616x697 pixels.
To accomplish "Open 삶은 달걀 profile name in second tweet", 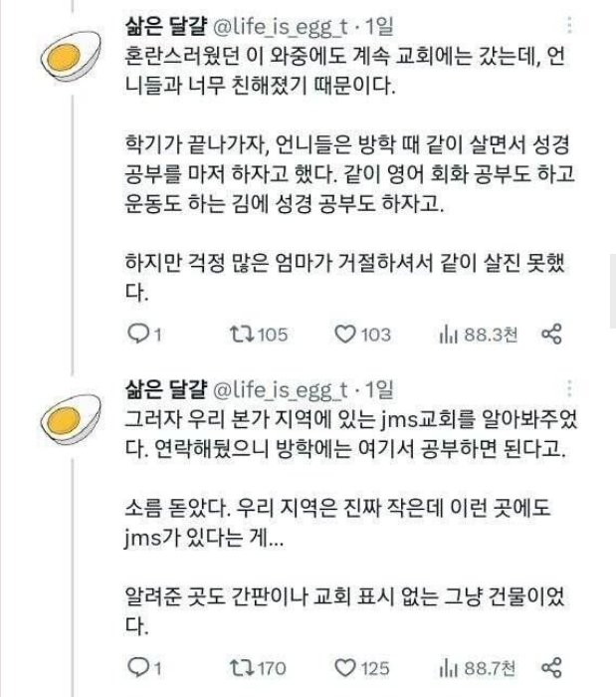I will coord(165,389).
